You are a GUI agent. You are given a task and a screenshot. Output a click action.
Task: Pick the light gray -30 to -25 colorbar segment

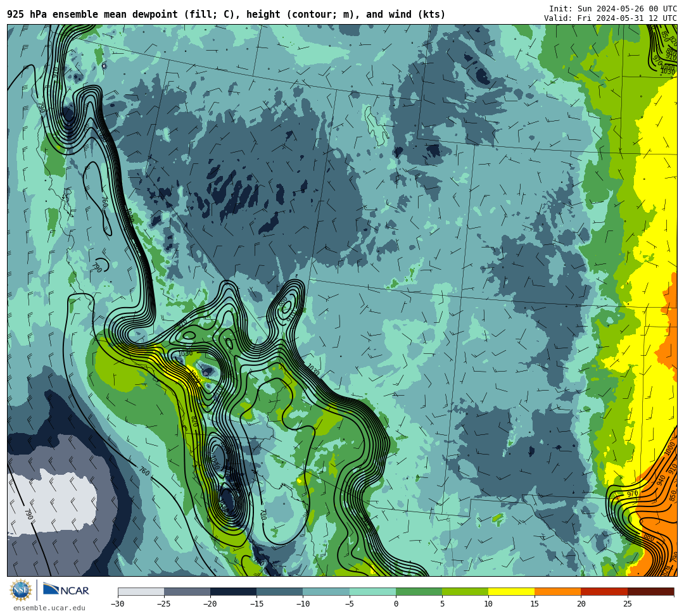[141, 591]
